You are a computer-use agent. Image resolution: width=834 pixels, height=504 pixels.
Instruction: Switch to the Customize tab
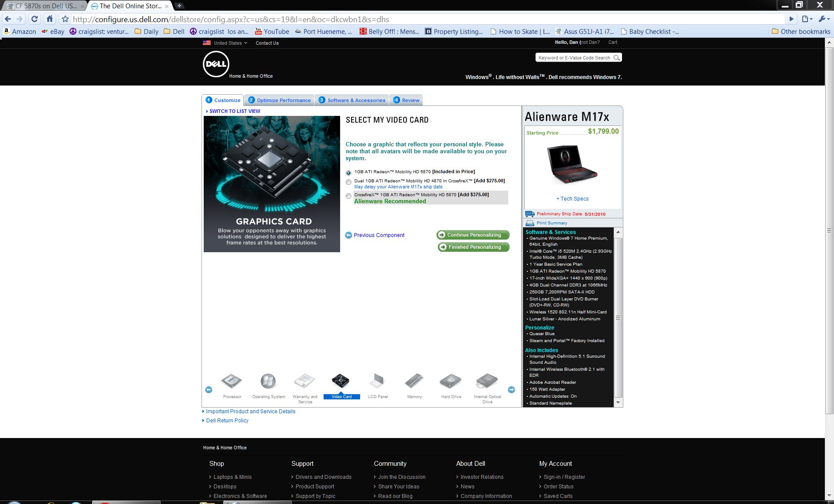pos(223,100)
